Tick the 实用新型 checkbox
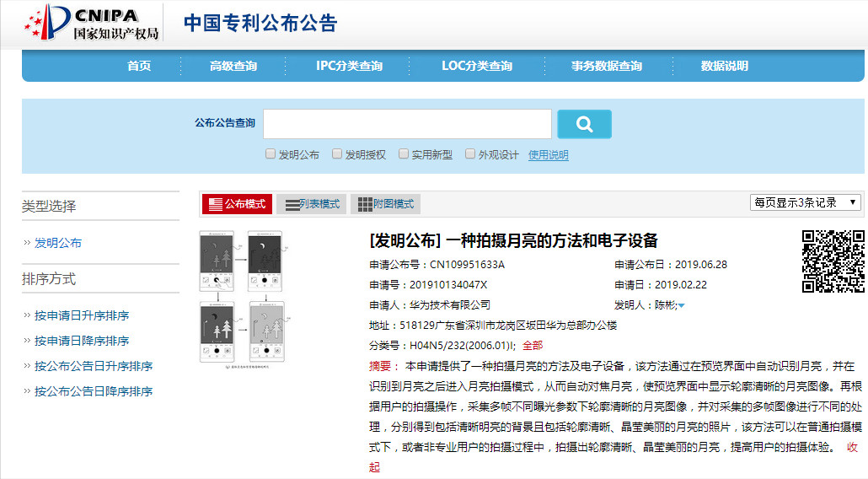 click(404, 154)
